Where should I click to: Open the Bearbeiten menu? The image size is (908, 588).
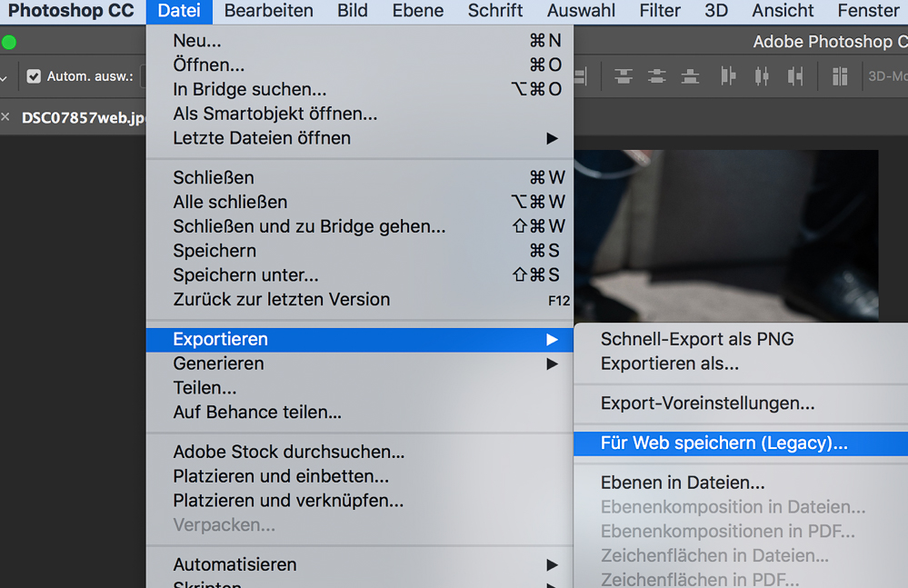[x=269, y=11]
